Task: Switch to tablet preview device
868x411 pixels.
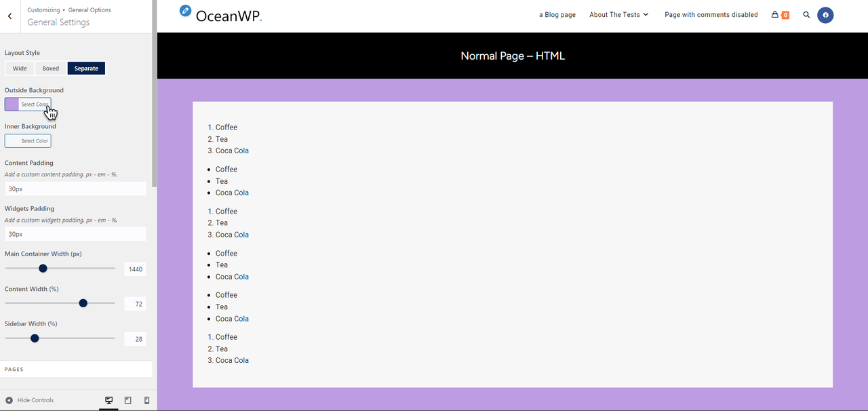Action: click(x=127, y=401)
